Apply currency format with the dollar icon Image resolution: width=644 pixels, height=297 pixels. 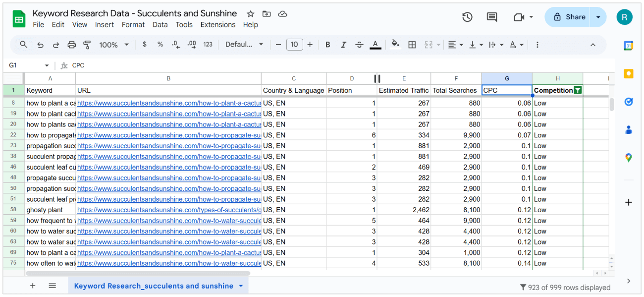(144, 44)
